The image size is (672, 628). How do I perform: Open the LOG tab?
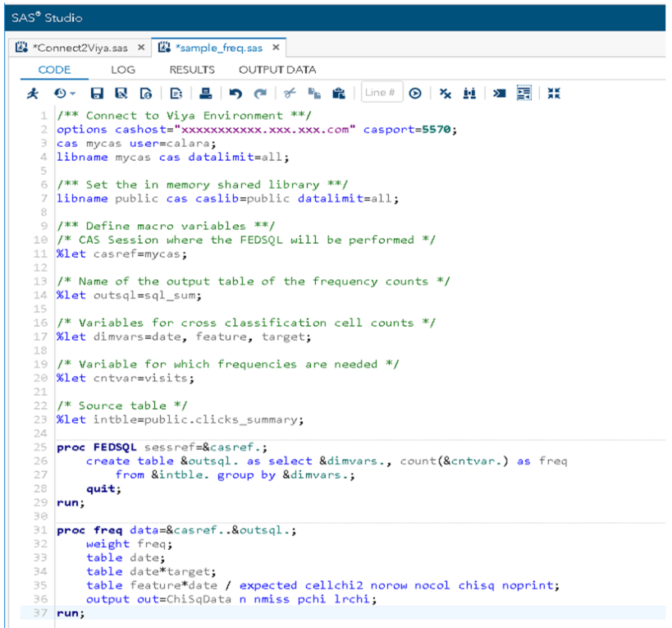[123, 70]
